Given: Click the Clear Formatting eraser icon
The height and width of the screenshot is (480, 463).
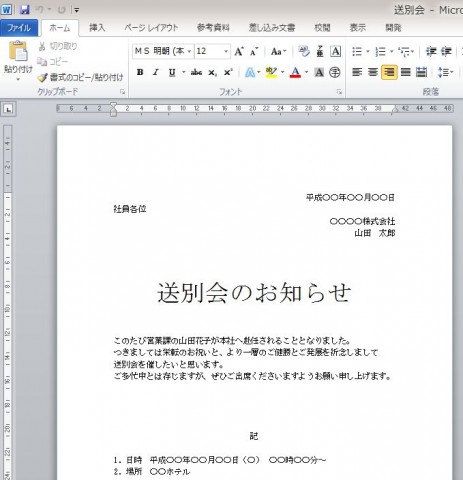Looking at the screenshot, I should pyautogui.click(x=304, y=51).
